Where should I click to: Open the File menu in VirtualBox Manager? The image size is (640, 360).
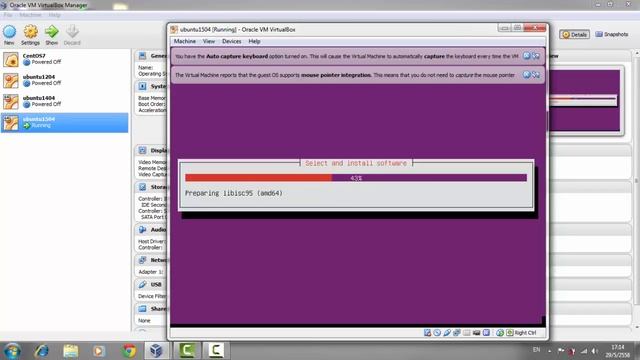[x=8, y=15]
